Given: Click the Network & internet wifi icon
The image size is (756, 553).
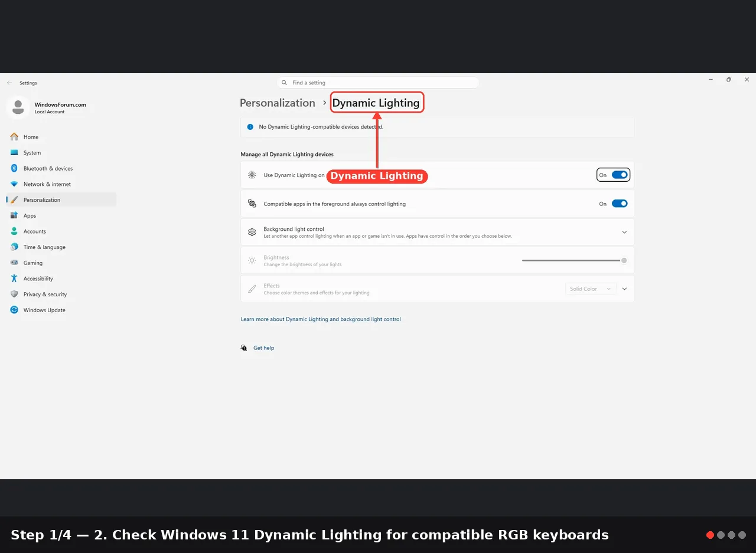Looking at the screenshot, I should pos(14,184).
